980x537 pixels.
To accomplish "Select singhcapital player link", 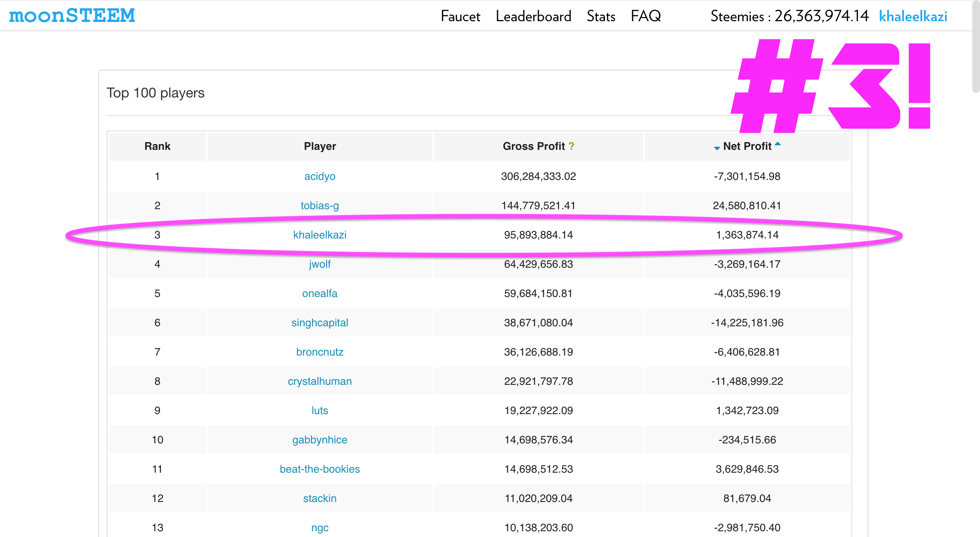I will (x=320, y=323).
